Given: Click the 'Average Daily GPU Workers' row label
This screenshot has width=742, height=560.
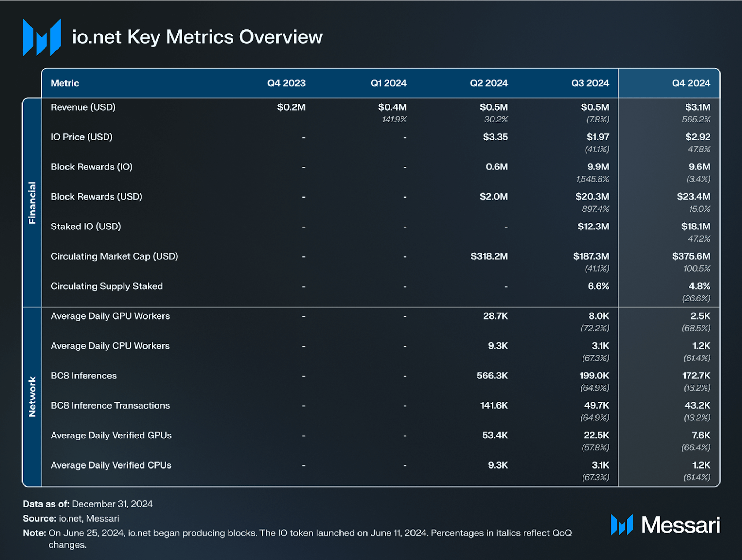Looking at the screenshot, I should (110, 316).
